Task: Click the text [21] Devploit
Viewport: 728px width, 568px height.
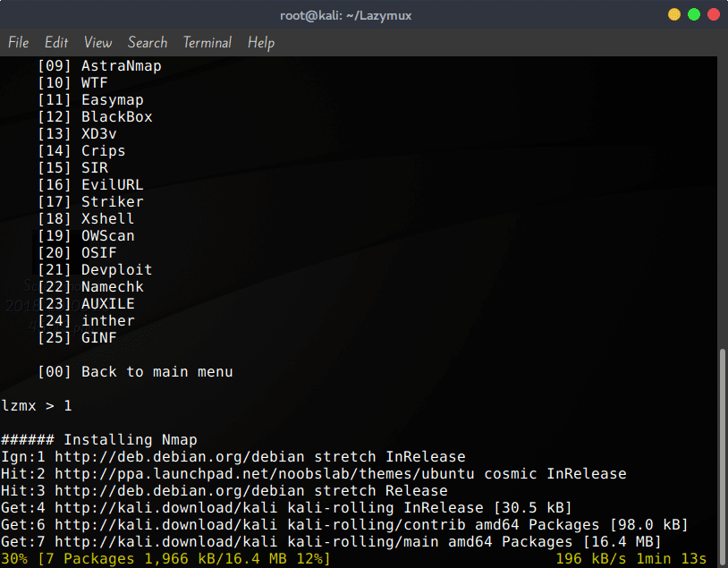Action: (95, 270)
